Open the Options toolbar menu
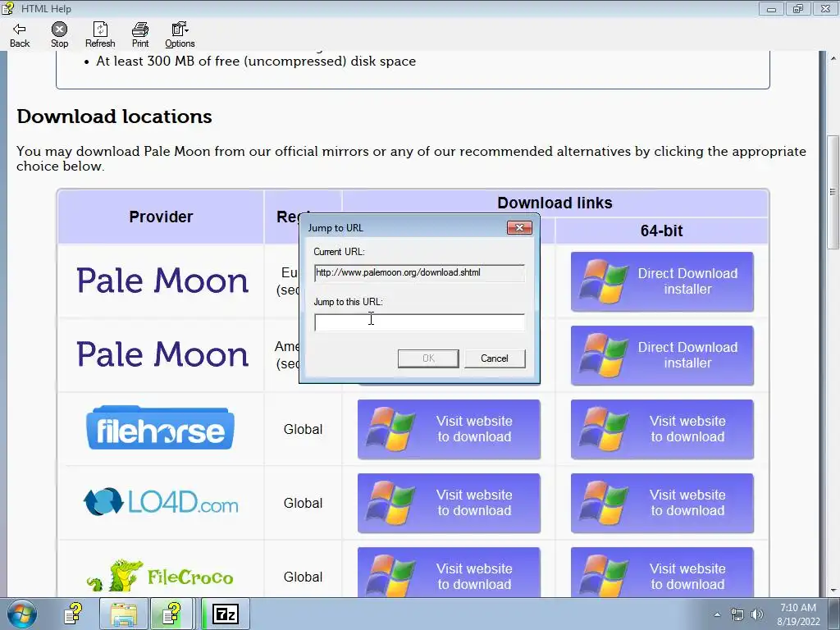Viewport: 840px width, 630px height. tap(180, 35)
